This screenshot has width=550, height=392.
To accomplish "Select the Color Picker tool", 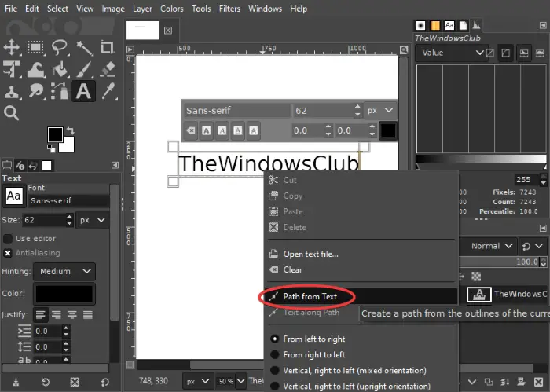I will (108, 91).
